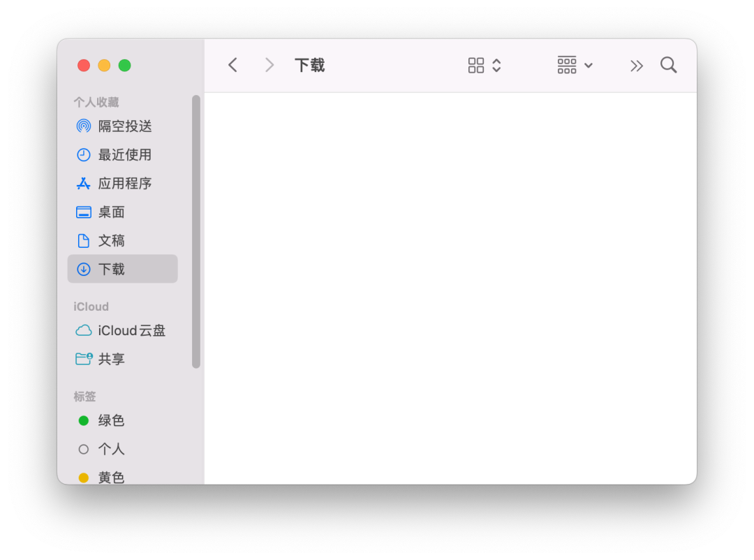Select 下载 downloads in sidebar
This screenshot has width=754, height=560.
123,269
